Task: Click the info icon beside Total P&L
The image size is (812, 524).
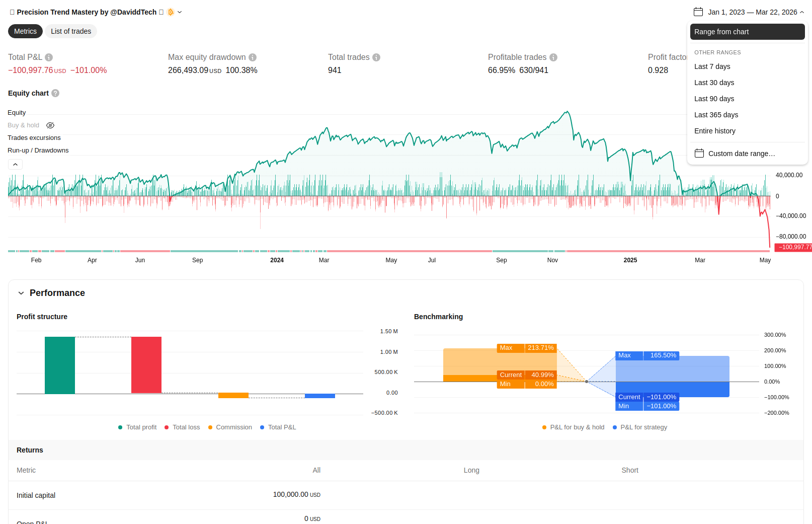Action: 49,57
